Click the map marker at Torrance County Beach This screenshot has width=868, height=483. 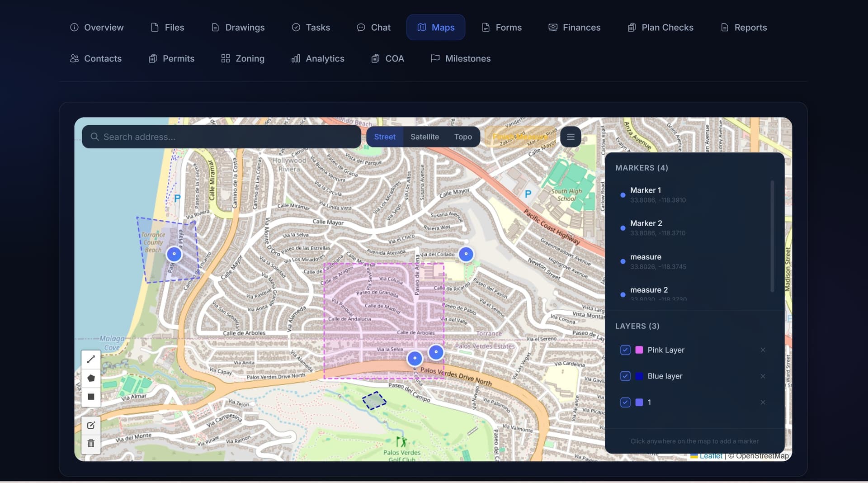174,254
